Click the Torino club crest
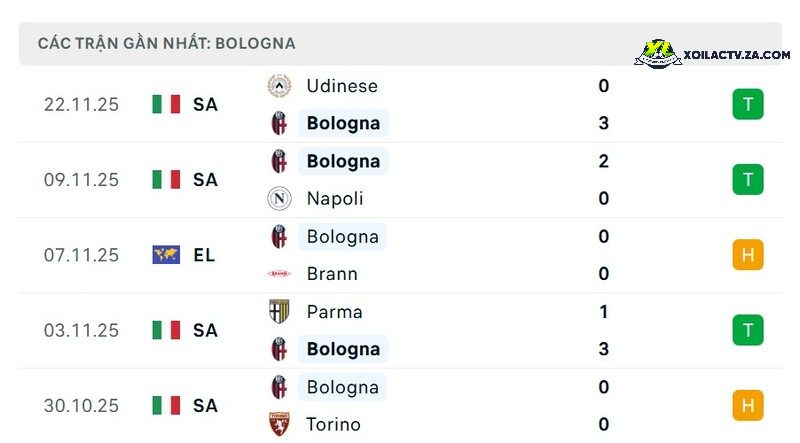The height and width of the screenshot is (443, 800). click(x=279, y=424)
